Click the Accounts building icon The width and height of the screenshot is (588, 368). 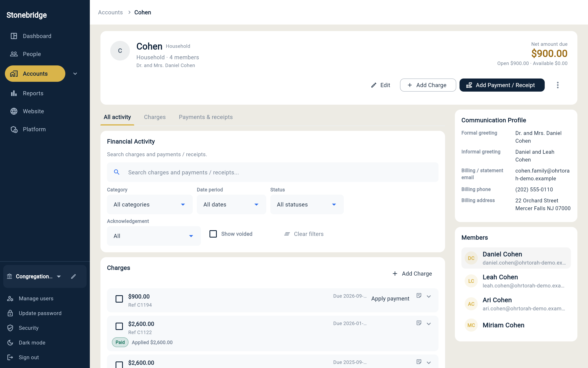click(x=14, y=74)
